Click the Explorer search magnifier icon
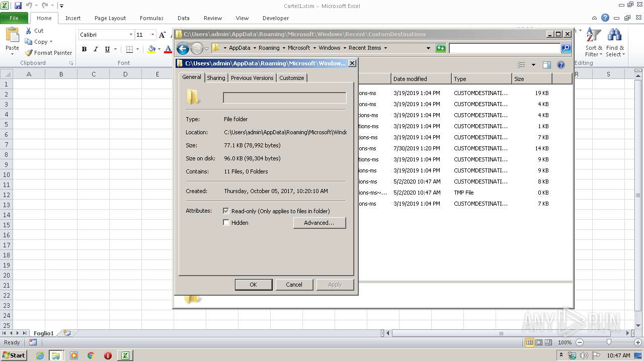This screenshot has height=362, width=644. pyautogui.click(x=566, y=48)
